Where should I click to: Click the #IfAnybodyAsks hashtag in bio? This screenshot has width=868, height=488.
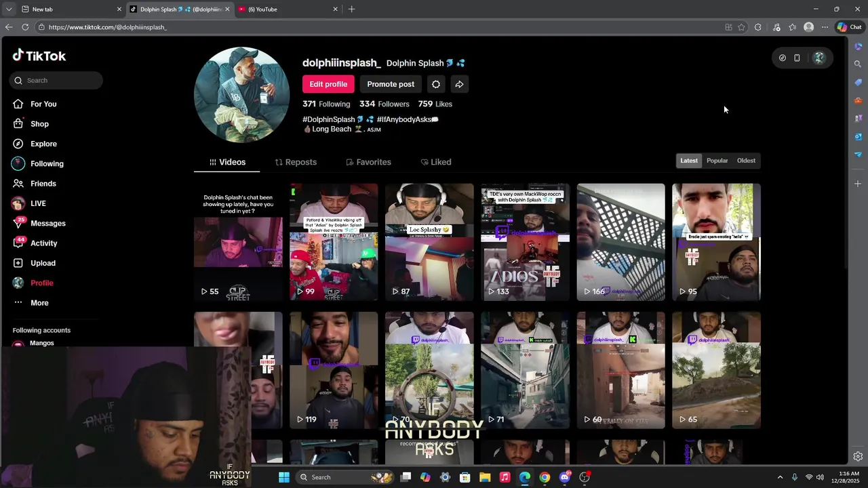[x=404, y=119]
